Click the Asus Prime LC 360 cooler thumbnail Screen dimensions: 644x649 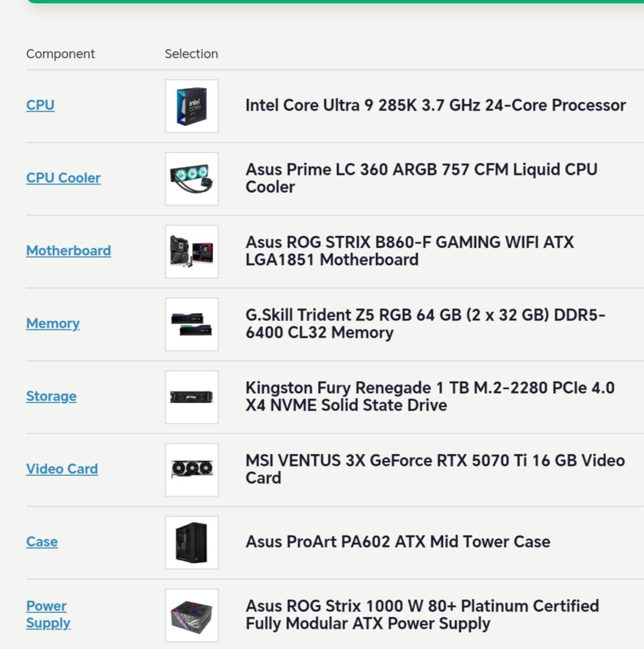(192, 179)
